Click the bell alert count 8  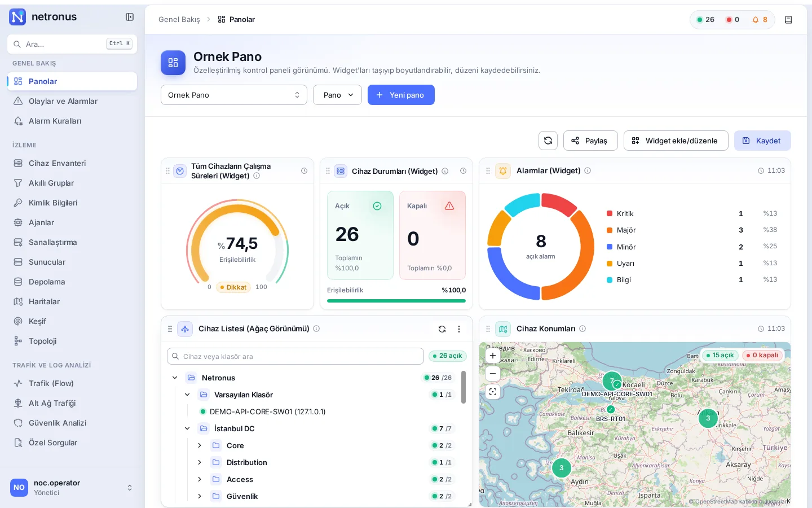pos(760,20)
